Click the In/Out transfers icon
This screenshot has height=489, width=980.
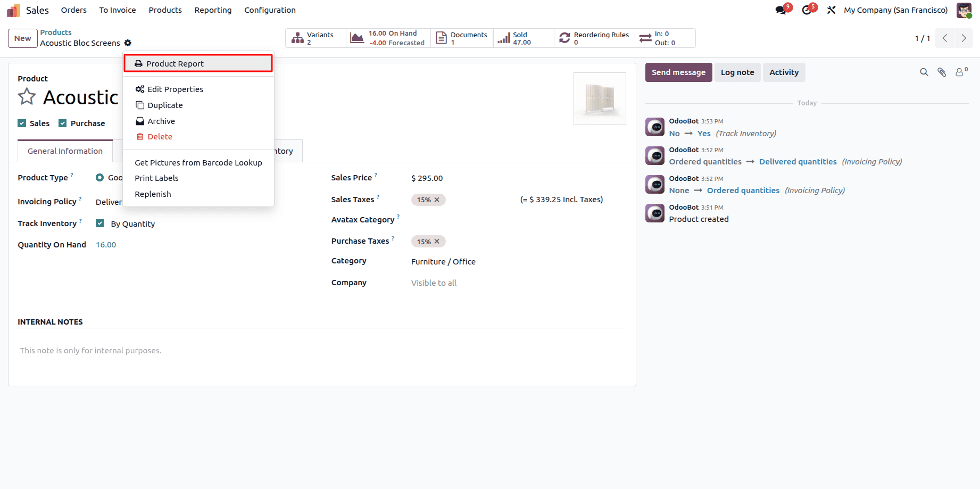[x=645, y=37]
